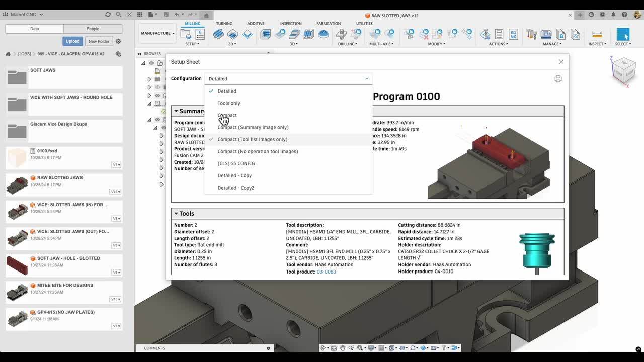
Task: Choose 'Compact (Tool list images only)' option
Action: tap(252, 139)
